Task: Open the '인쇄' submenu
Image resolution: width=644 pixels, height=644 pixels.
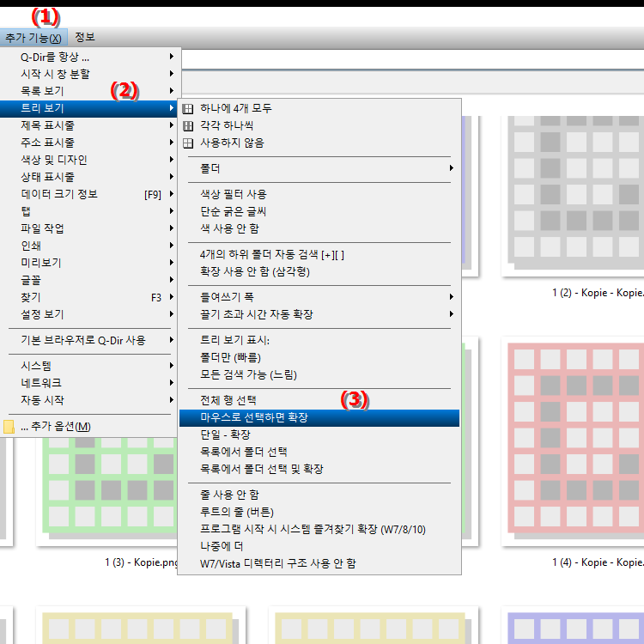Action: [88, 246]
